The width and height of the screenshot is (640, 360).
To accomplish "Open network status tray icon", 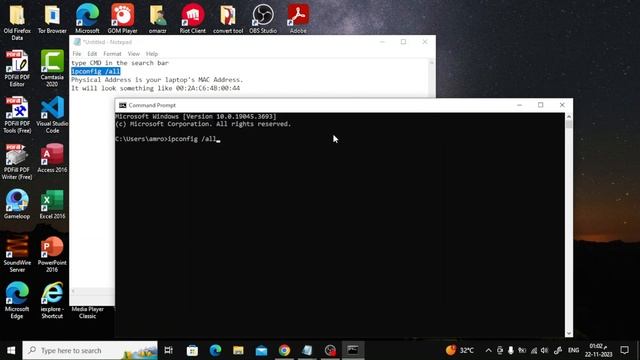I will [x=533, y=350].
